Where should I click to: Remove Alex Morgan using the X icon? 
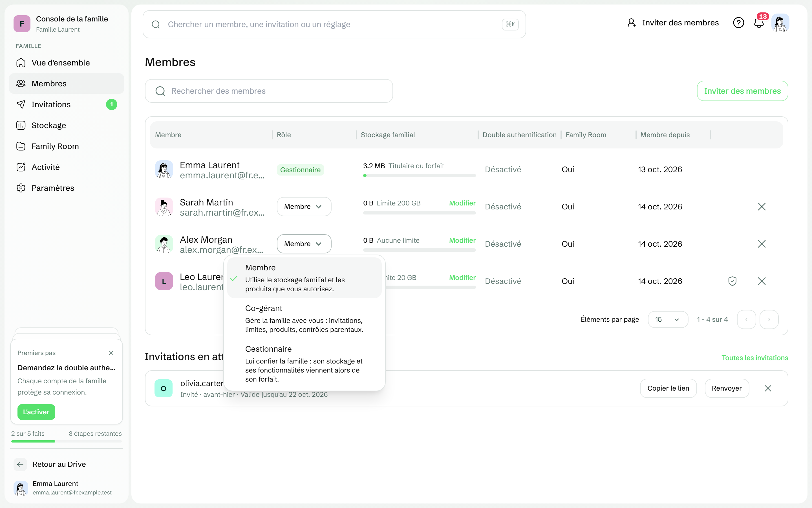click(762, 244)
